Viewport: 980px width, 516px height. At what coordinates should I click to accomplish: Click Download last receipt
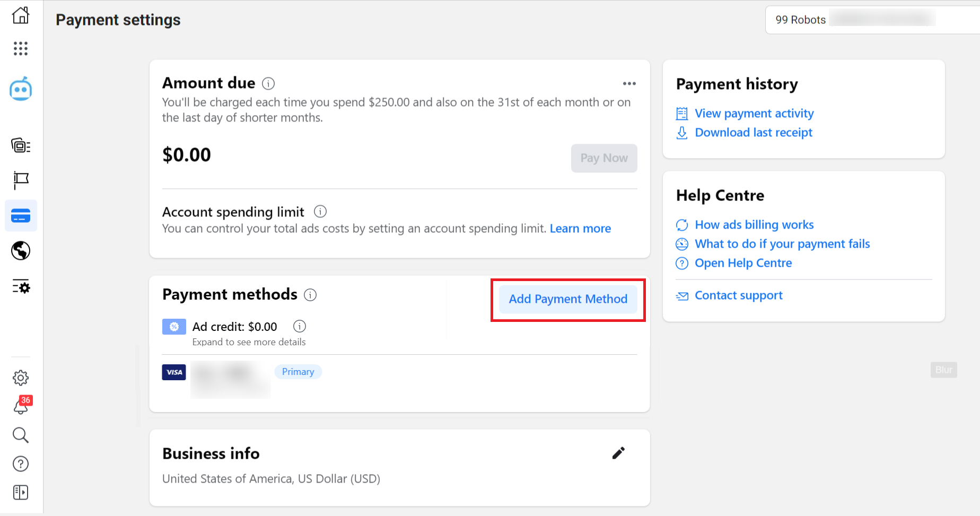click(754, 132)
